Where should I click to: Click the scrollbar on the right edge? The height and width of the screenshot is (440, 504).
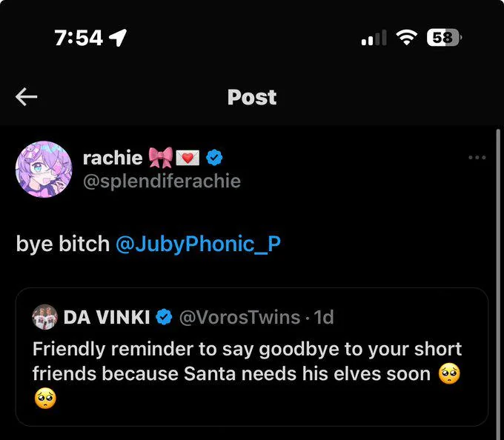(499, 281)
